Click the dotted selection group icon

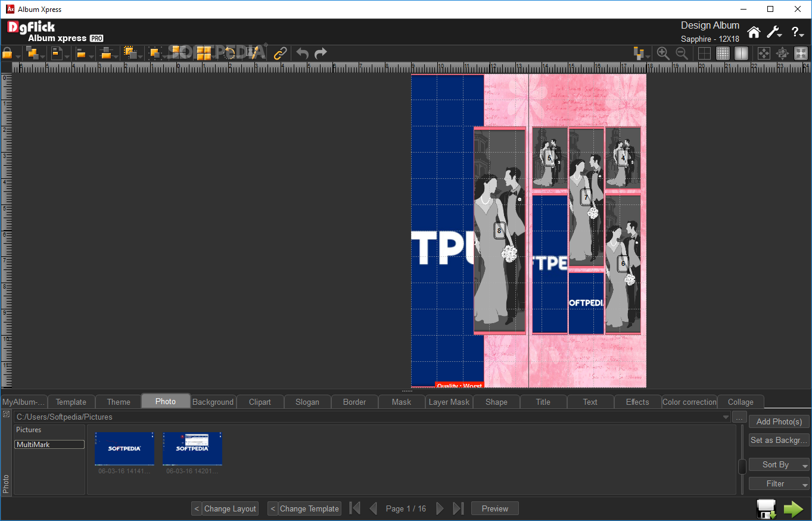tap(130, 53)
